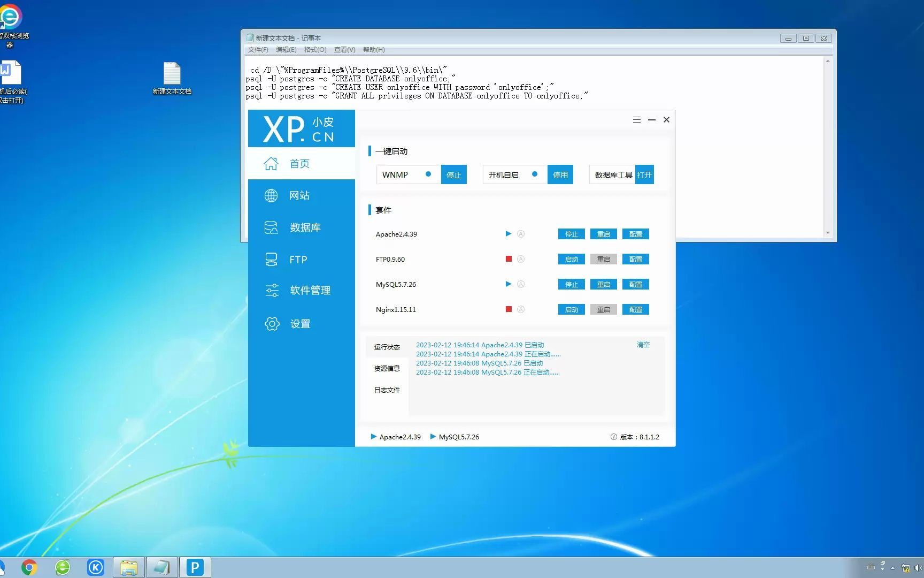Image resolution: width=924 pixels, height=578 pixels.
Task: Toggle auto-start circle icon for Nginx1.15.11
Action: click(521, 309)
